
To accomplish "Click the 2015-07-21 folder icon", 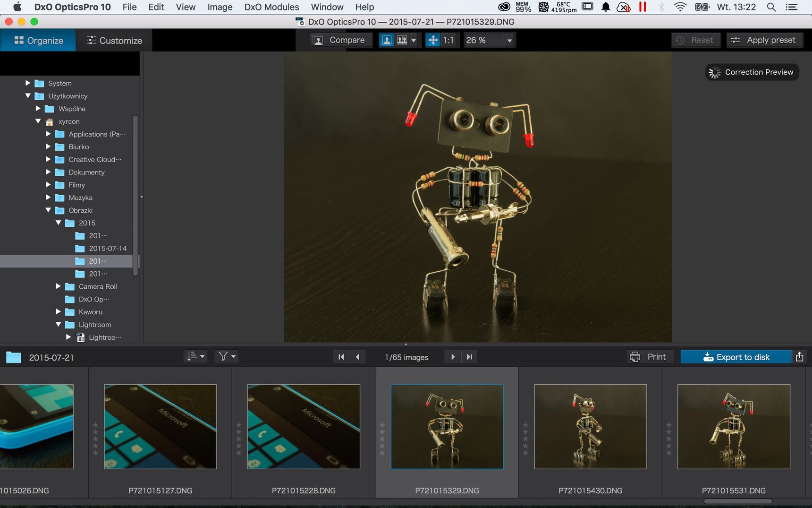I will [x=13, y=358].
